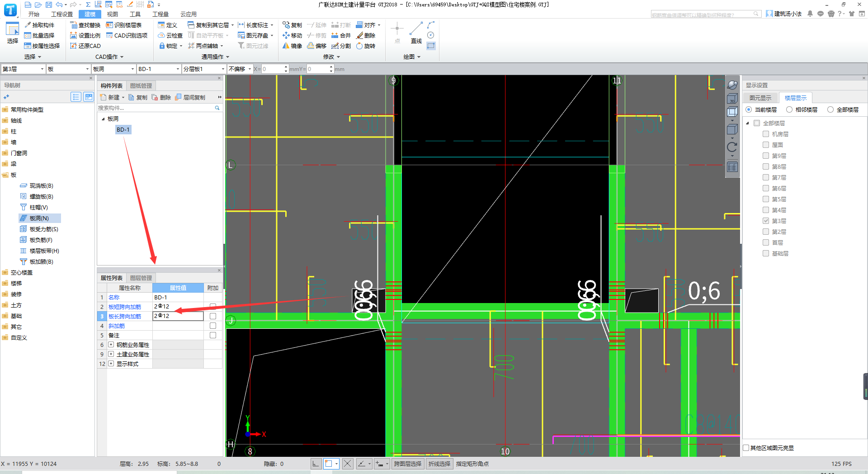Select the 复制 copy tool in modify group
Screen dimensions: 868x474
point(292,25)
